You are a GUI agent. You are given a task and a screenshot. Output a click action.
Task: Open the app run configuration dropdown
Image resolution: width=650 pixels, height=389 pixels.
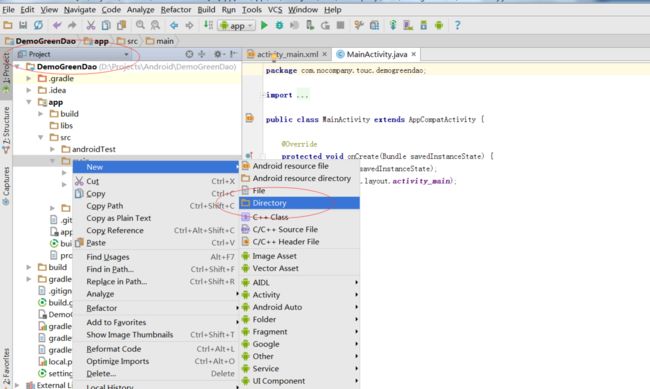(x=237, y=26)
